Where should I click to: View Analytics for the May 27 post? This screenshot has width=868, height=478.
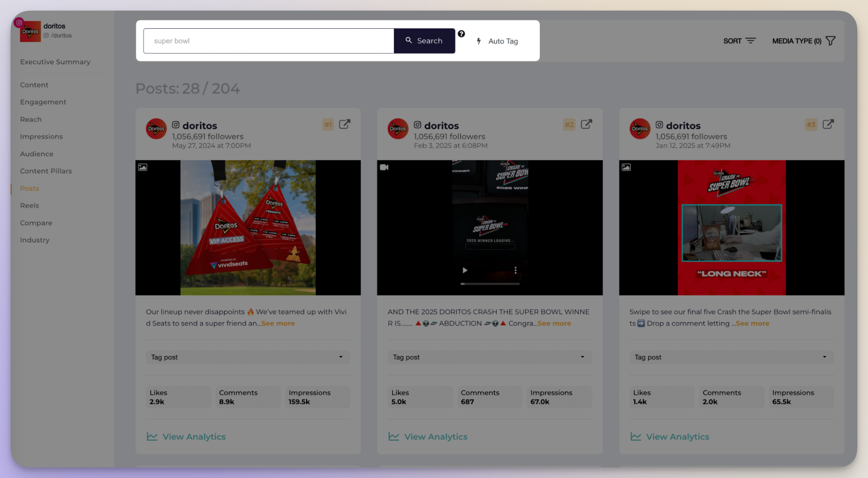coord(186,437)
